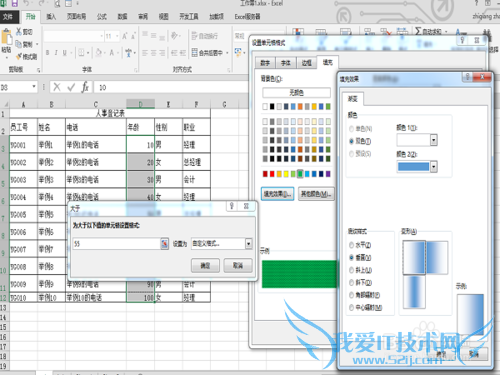Toggle Italic formatting in ribbon

click(56, 53)
